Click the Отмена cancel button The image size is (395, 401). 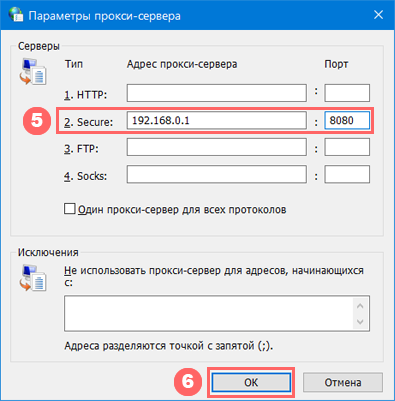pyautogui.click(x=343, y=382)
